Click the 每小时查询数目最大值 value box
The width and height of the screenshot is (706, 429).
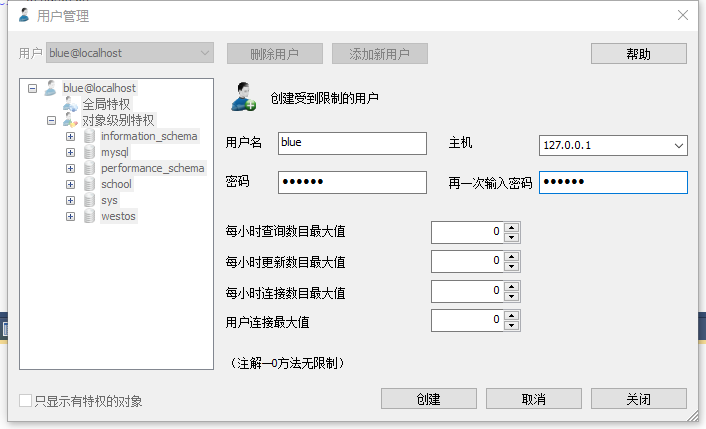tap(467, 232)
